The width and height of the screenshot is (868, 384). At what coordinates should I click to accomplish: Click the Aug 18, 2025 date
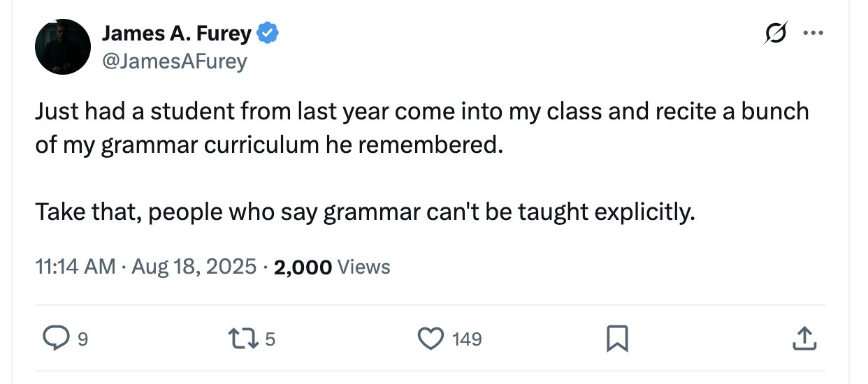pos(193,267)
